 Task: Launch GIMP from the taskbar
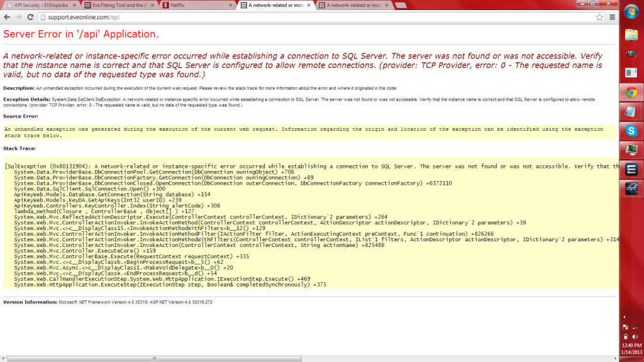click(x=631, y=55)
